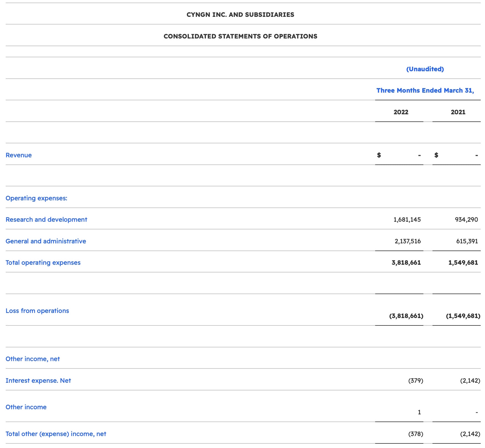Viewport: 485px width, 448px height.
Task: Click the Other income row label
Action: coord(26,407)
